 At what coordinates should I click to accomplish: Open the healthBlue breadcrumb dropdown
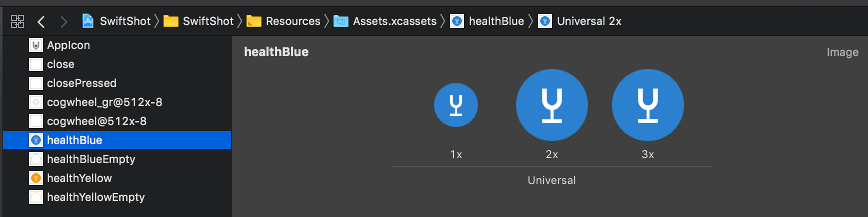[487, 21]
